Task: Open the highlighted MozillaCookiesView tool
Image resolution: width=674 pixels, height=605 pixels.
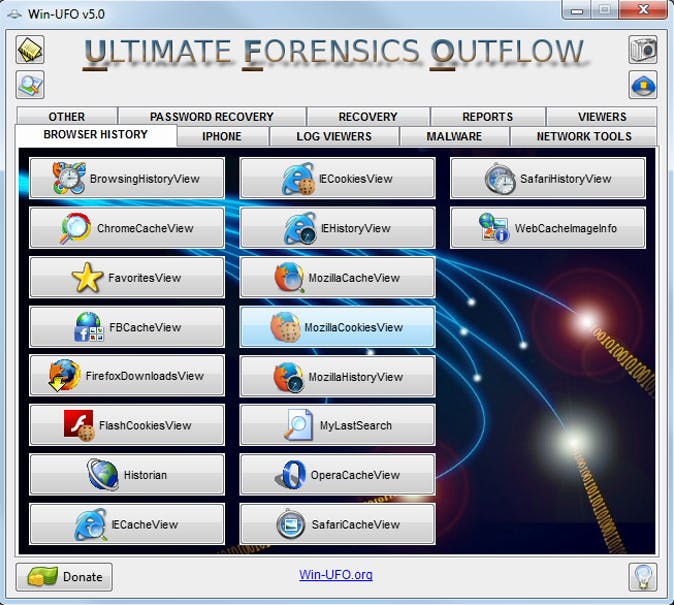Action: point(337,327)
